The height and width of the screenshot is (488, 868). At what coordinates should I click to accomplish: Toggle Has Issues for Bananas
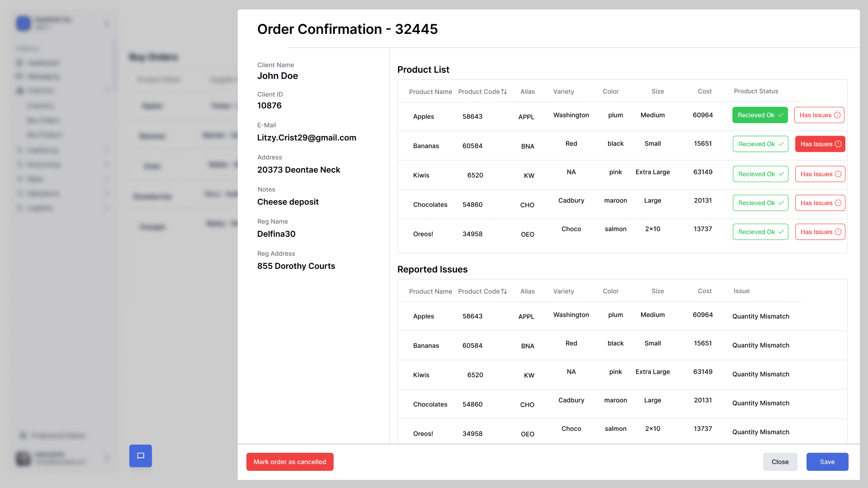(820, 144)
